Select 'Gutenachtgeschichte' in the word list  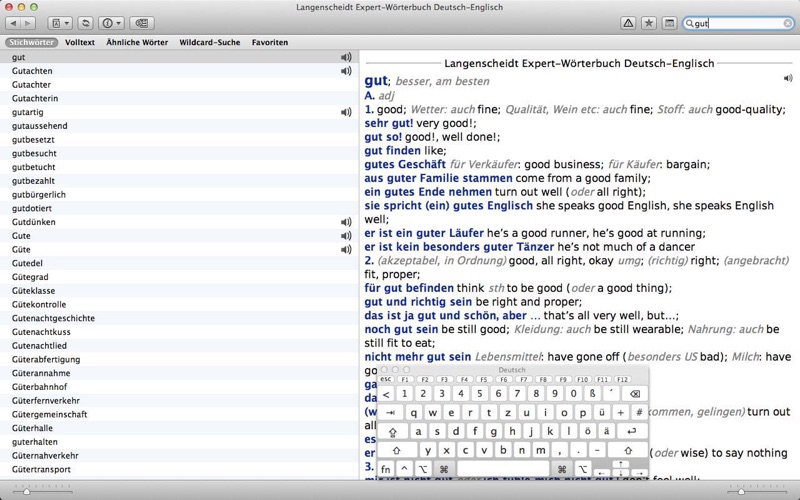[179, 318]
